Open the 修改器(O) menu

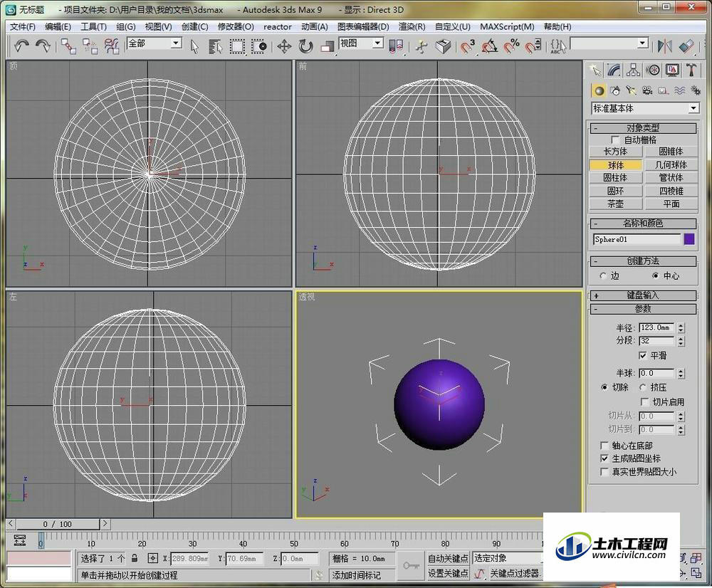tap(236, 27)
